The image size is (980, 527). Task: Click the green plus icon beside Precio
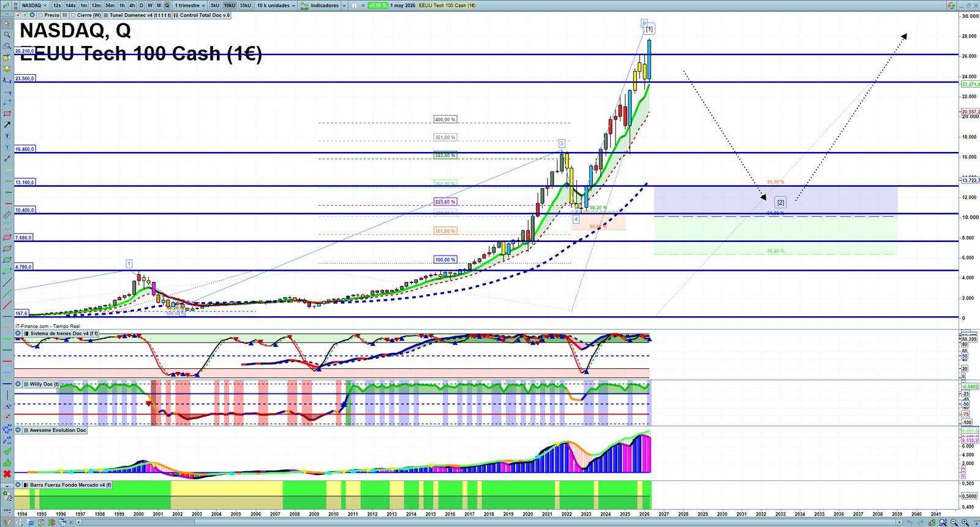pos(25,15)
